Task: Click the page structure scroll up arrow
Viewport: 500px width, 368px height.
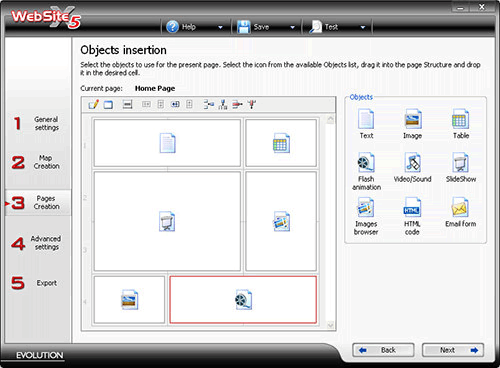Action: tap(330, 120)
